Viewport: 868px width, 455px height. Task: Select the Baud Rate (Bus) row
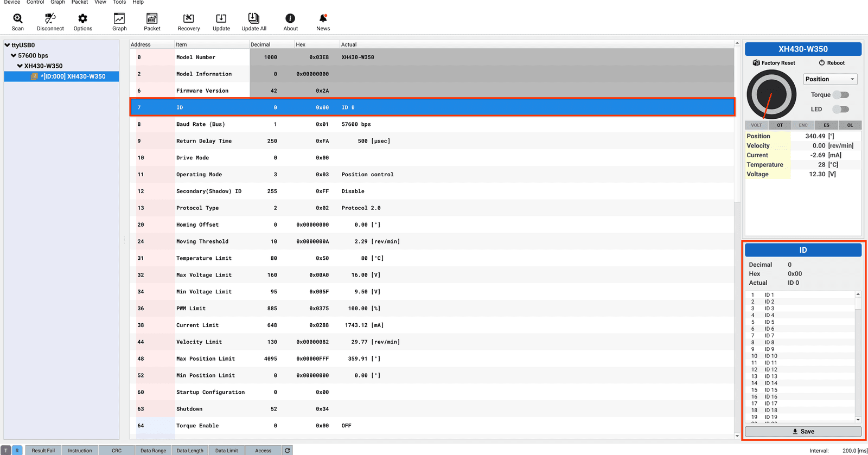[432, 124]
